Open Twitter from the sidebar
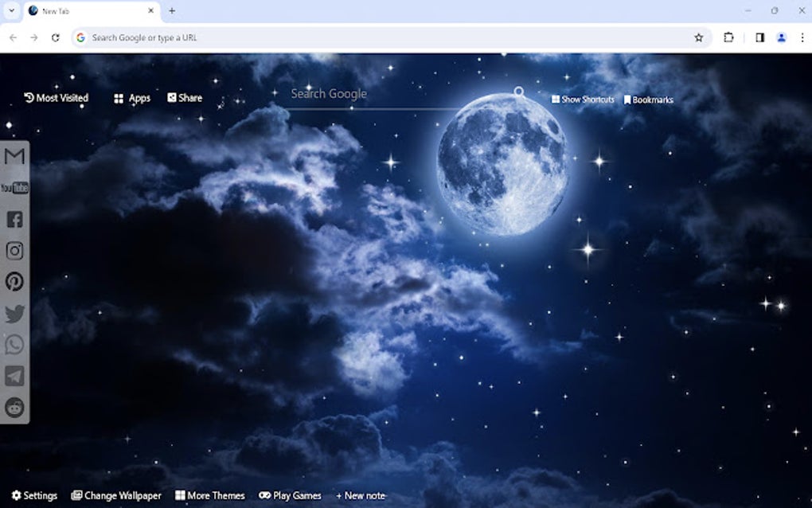This screenshot has width=812, height=508. [14, 314]
